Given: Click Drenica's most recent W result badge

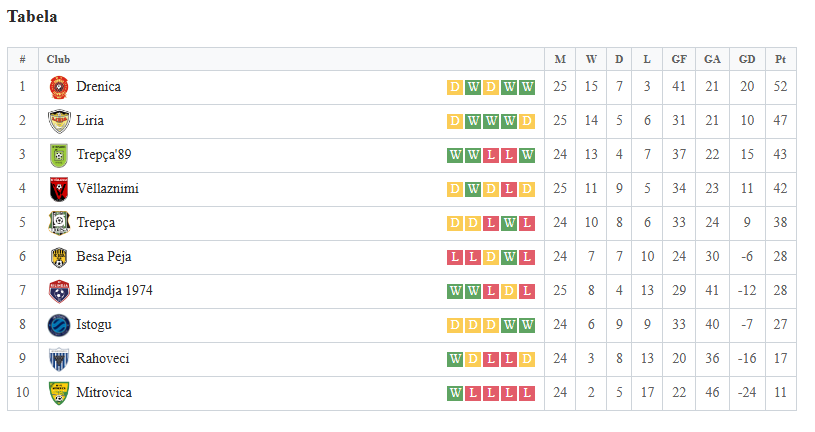Looking at the screenshot, I should point(527,87).
